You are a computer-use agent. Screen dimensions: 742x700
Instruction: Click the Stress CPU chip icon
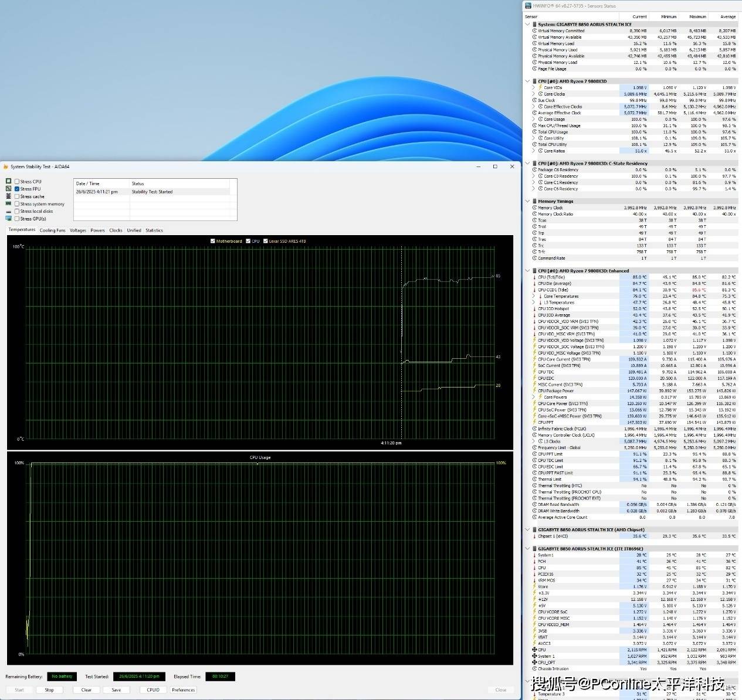coord(8,181)
